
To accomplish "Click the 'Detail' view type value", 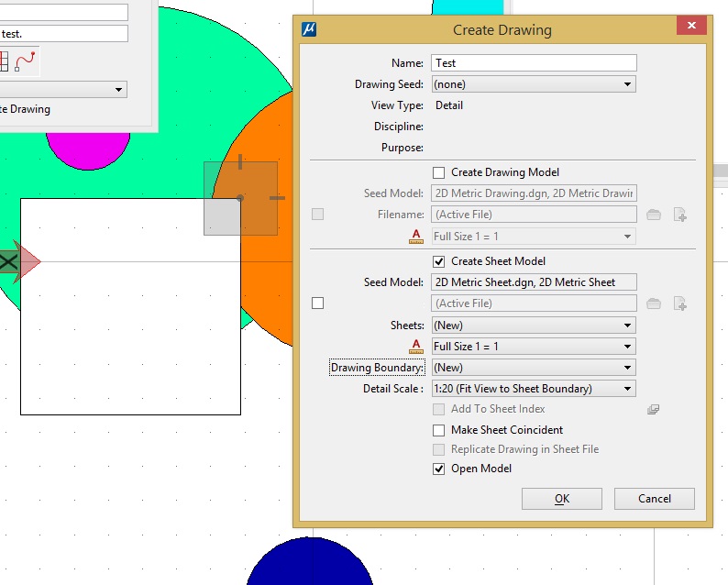I will [449, 105].
